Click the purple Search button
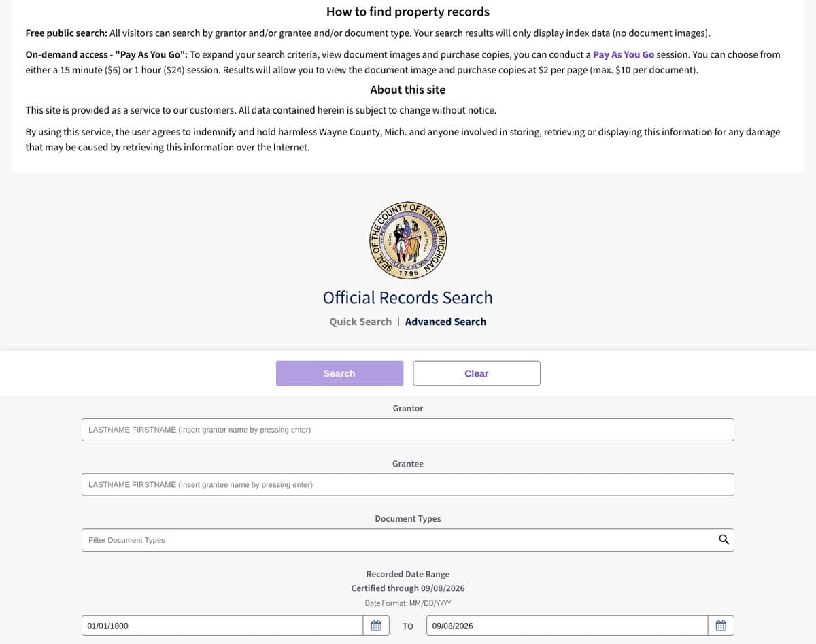 339,373
